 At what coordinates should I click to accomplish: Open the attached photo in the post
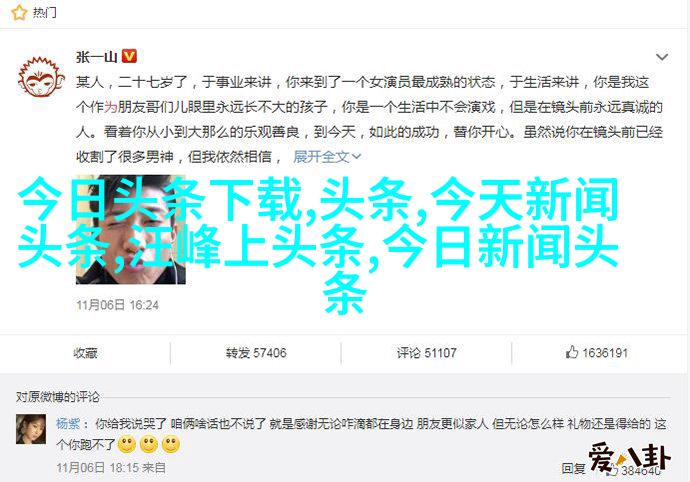click(131, 229)
